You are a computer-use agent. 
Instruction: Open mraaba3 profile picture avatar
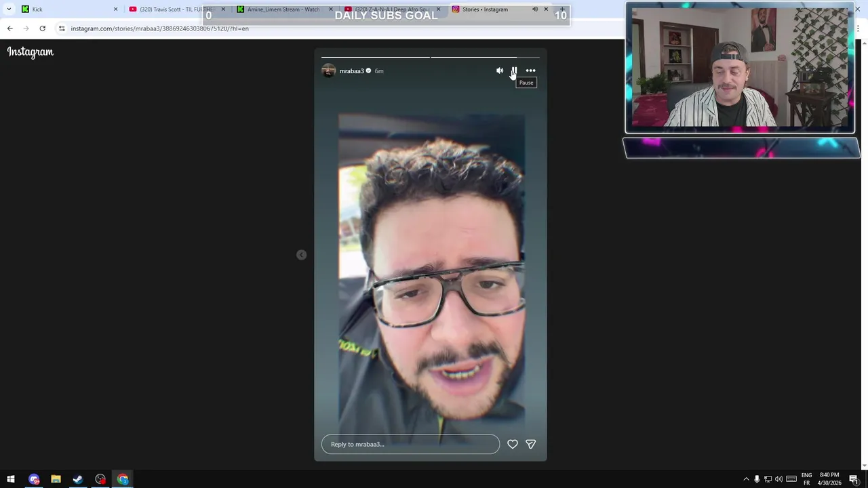click(328, 70)
